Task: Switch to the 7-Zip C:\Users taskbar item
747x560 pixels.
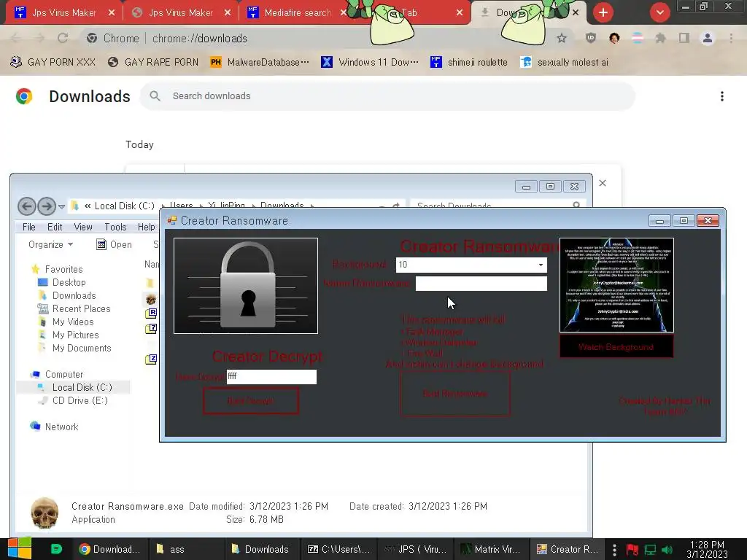Action: [338, 549]
